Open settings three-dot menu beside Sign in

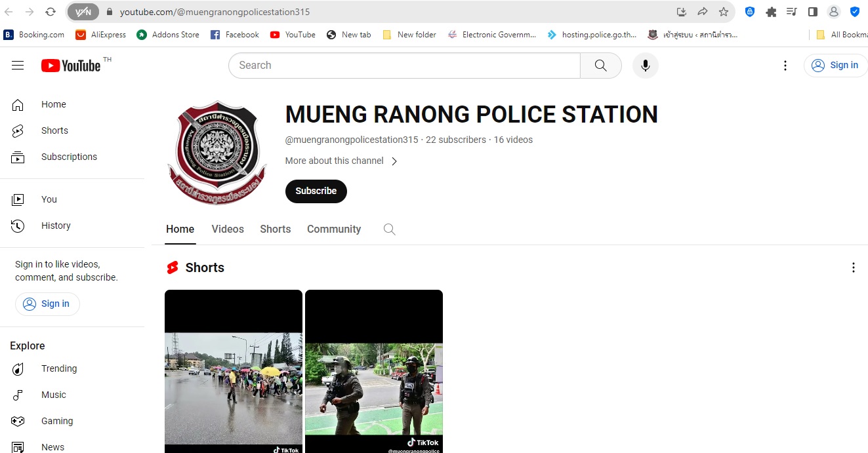785,66
